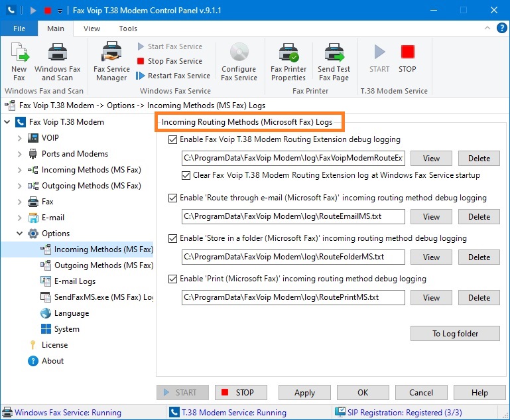This screenshot has height=420, width=510.
Task: Delete the RoutePrintMS.txt log
Action: [x=479, y=298]
